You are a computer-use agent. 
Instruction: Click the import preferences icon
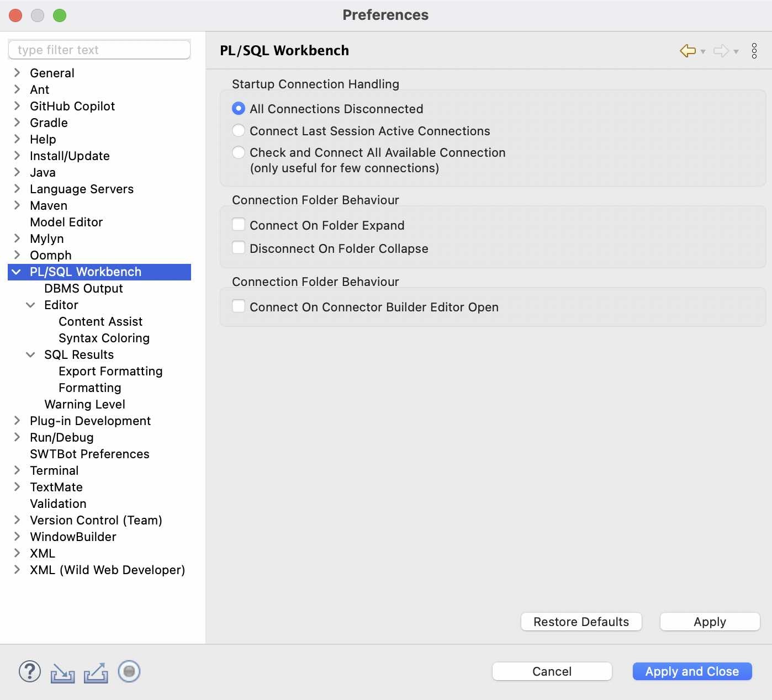click(x=62, y=672)
